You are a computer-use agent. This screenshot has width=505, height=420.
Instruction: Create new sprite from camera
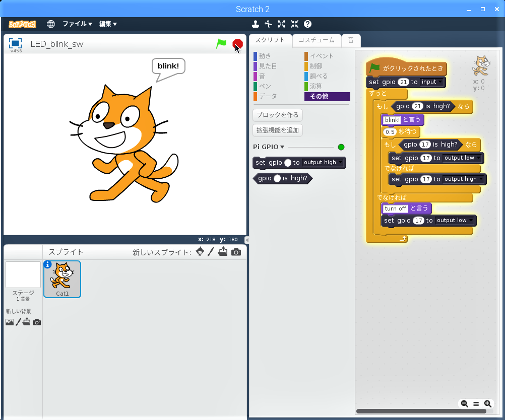[x=236, y=252]
